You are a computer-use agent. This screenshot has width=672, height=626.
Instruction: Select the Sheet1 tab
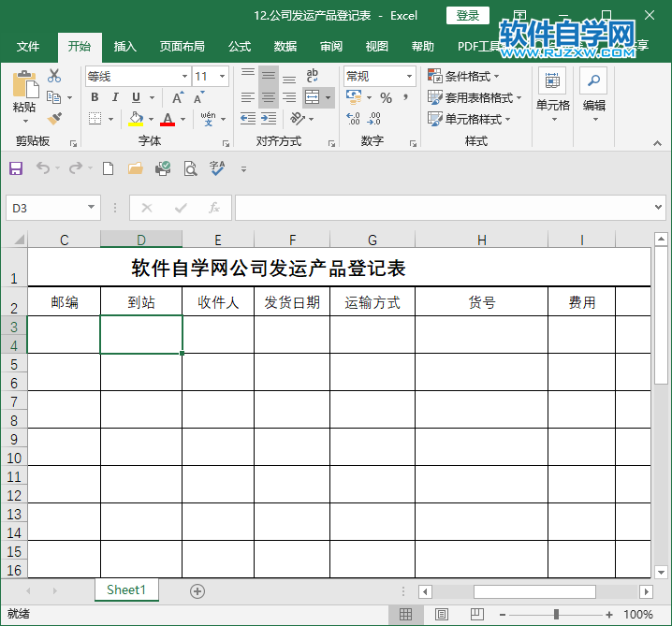tap(126, 590)
